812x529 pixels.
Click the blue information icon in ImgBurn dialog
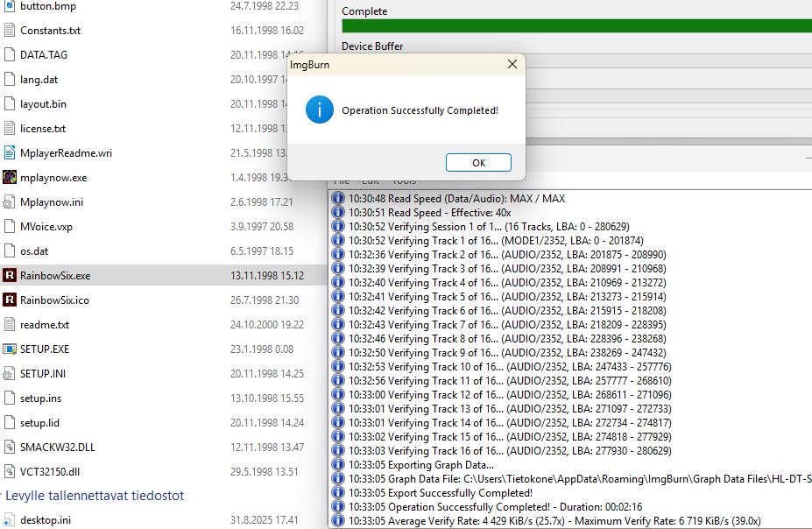tap(320, 109)
